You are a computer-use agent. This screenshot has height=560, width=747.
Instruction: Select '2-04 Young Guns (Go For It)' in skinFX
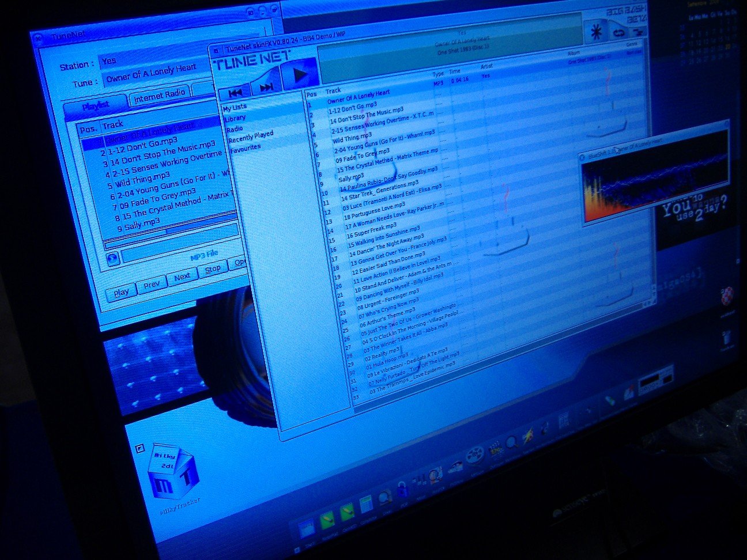384,142
